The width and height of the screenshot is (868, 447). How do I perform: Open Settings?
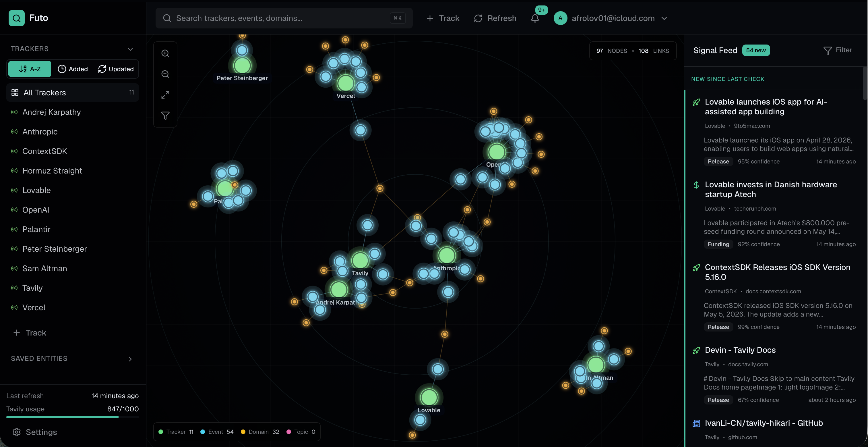click(x=34, y=432)
